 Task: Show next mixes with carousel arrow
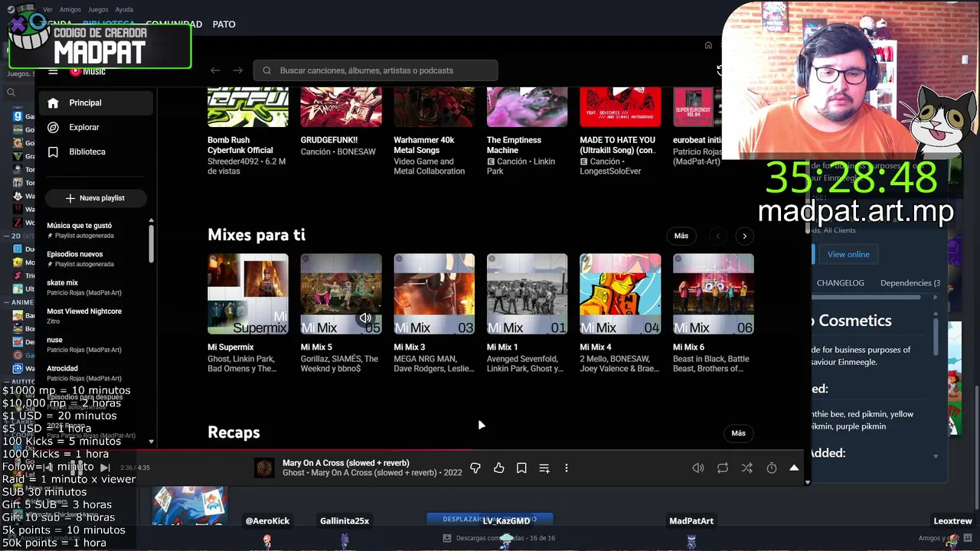[744, 236]
